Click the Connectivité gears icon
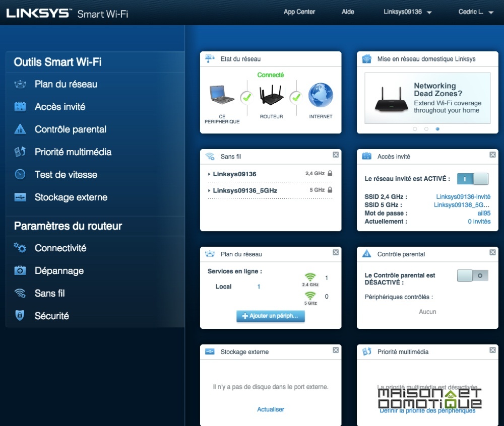Image resolution: width=504 pixels, height=426 pixels. click(20, 248)
